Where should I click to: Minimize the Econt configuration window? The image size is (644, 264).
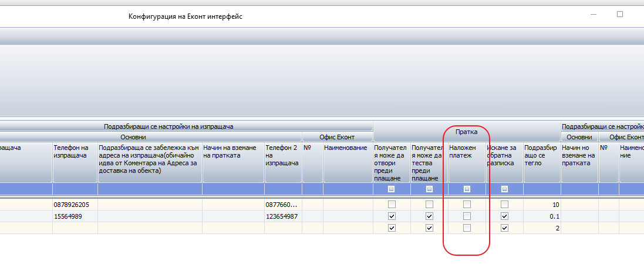point(594,14)
